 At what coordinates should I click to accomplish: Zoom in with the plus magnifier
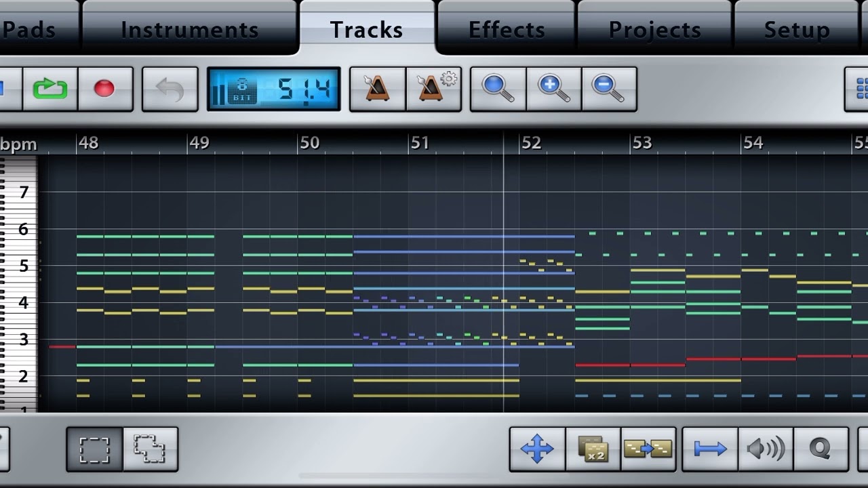pos(554,89)
